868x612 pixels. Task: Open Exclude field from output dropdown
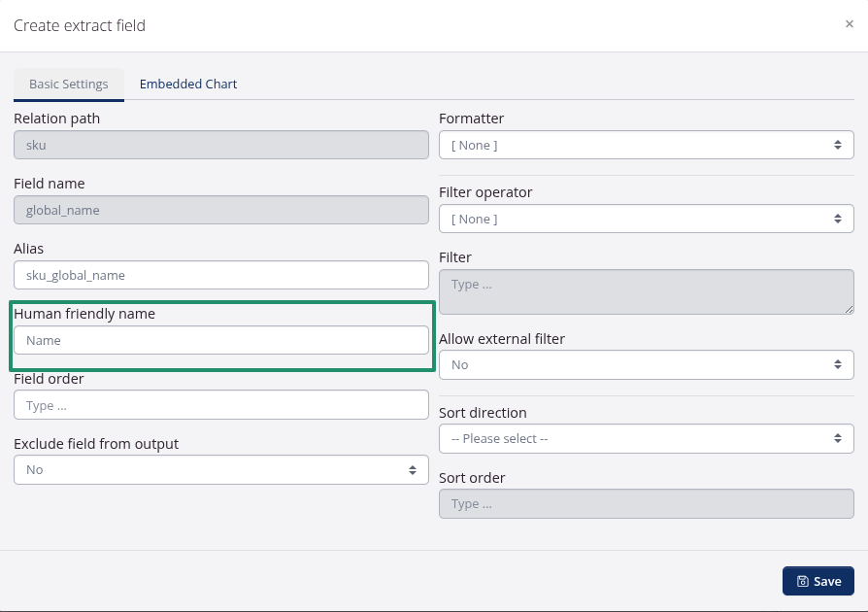(221, 469)
